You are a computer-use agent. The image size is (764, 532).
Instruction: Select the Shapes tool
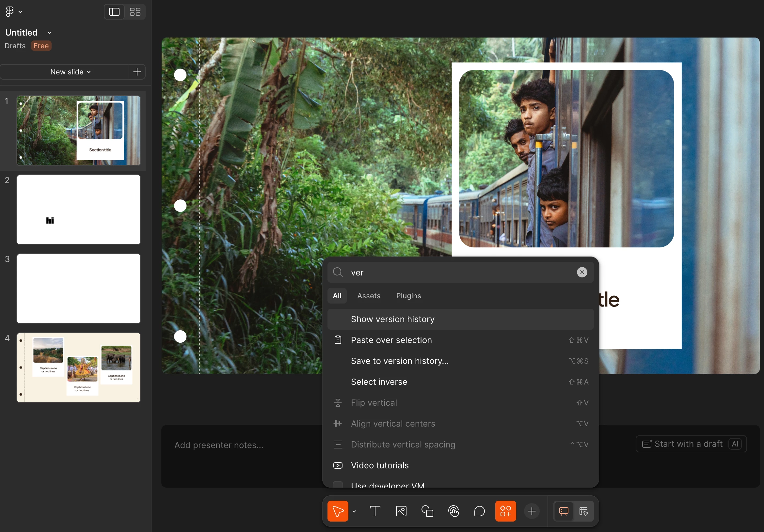[427, 511]
